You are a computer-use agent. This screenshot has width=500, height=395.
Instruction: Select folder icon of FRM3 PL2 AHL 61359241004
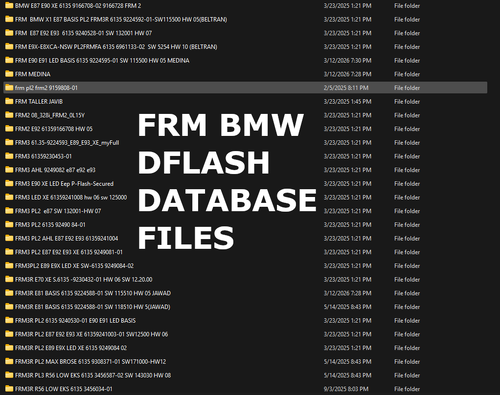pos(9,238)
